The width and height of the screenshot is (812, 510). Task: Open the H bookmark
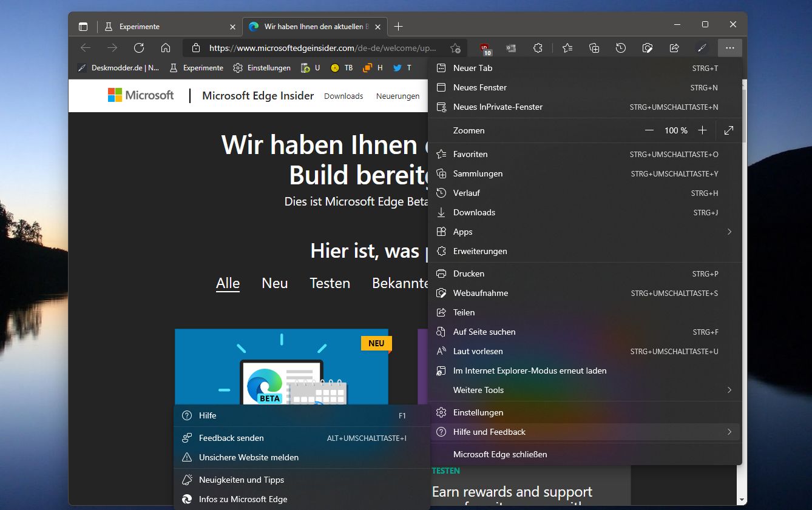pyautogui.click(x=373, y=68)
